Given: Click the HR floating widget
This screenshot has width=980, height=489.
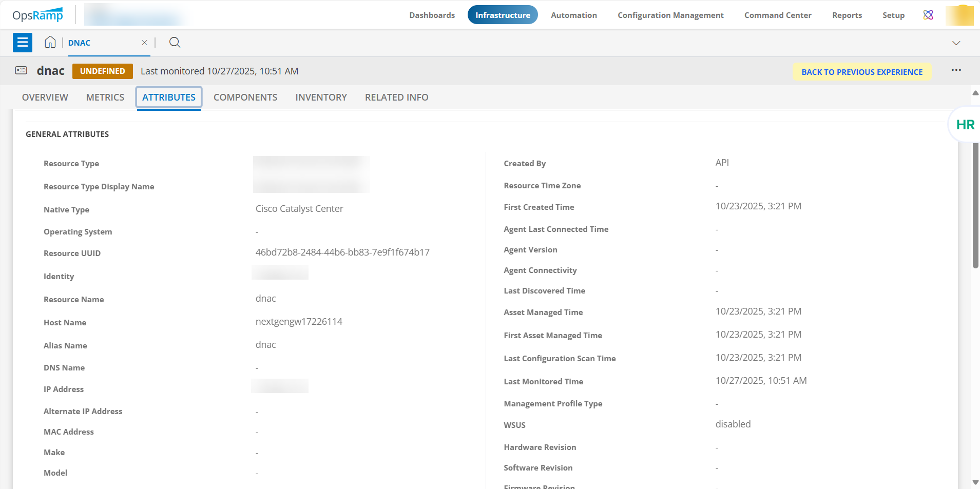Looking at the screenshot, I should click(965, 125).
